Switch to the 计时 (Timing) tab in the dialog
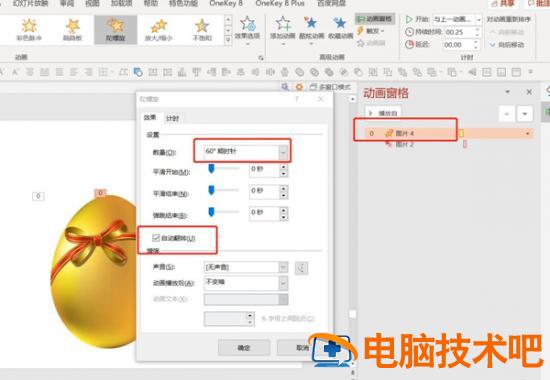Screen dimensions: 550x380 [x=173, y=119]
